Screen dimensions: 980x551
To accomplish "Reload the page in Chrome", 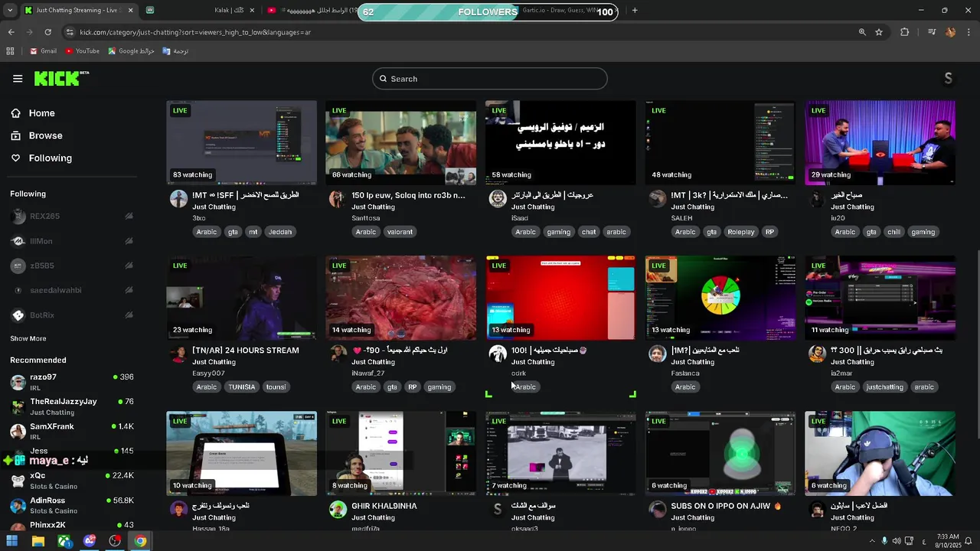I will pos(47,32).
